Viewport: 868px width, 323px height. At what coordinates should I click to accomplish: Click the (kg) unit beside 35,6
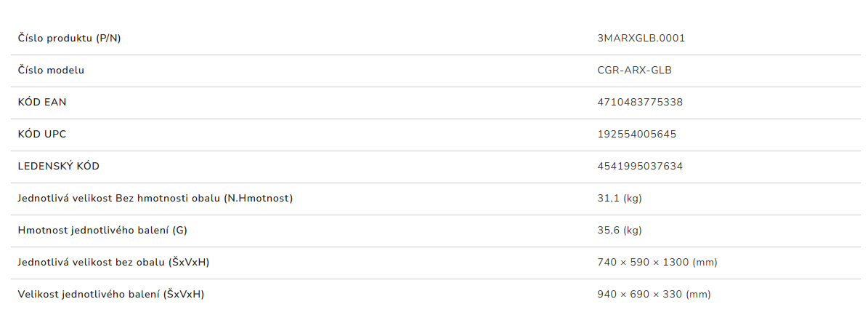[x=631, y=230]
